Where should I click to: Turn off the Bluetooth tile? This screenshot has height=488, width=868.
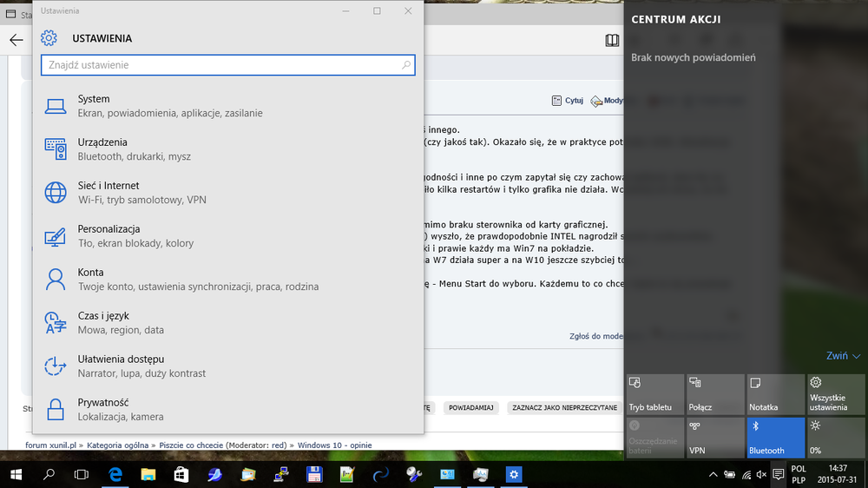pos(775,438)
